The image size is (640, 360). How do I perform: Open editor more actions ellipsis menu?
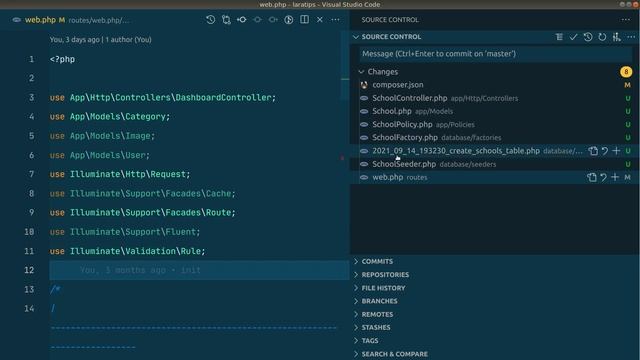click(336, 20)
